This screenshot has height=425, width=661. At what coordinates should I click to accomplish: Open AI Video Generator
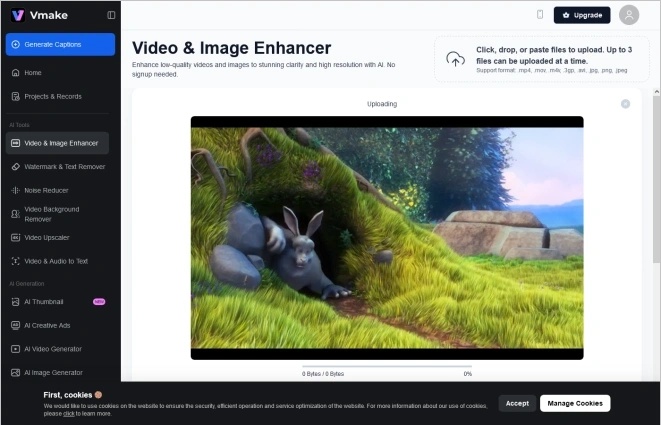(x=57, y=349)
